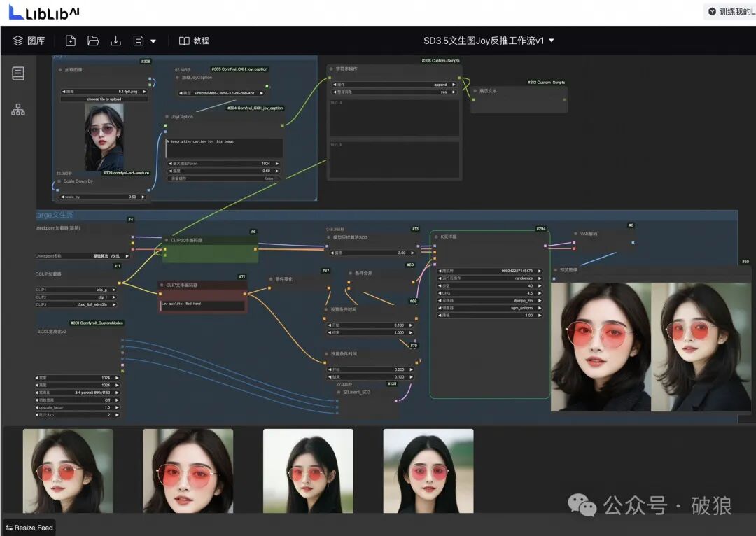Open the 教程 tutorial book icon
Screen dimensions: 756x536
click(183, 41)
